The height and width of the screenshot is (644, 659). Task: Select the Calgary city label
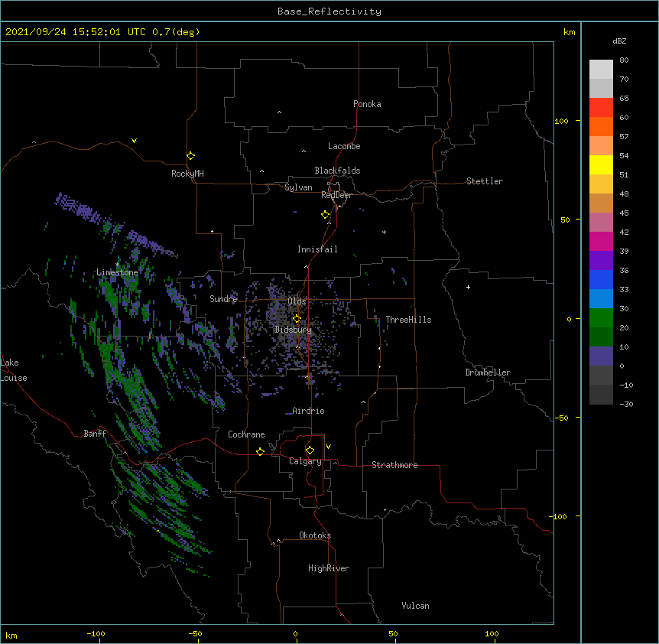305,461
